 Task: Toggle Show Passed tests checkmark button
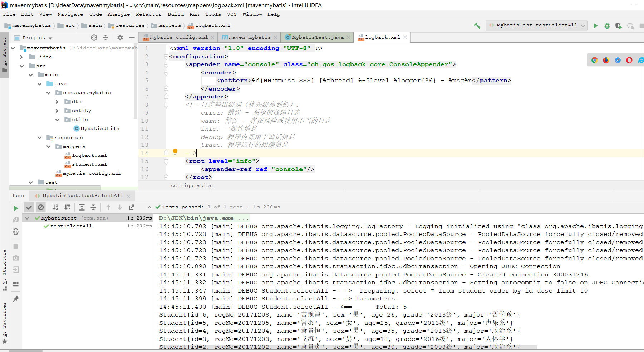[29, 207]
